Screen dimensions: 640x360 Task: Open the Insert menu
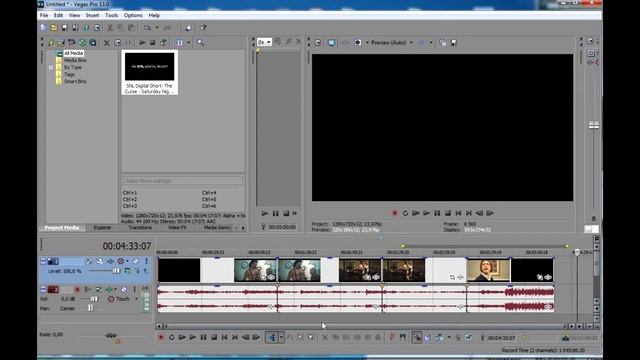(x=92, y=15)
